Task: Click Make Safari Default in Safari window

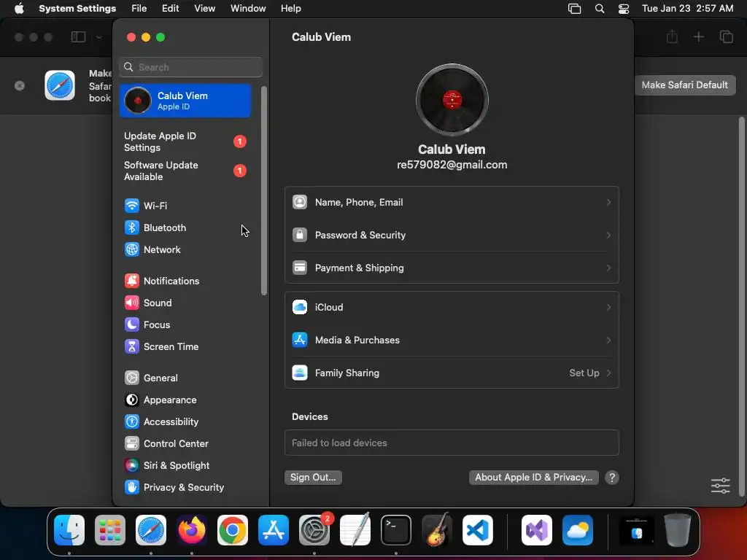Action: tap(684, 85)
